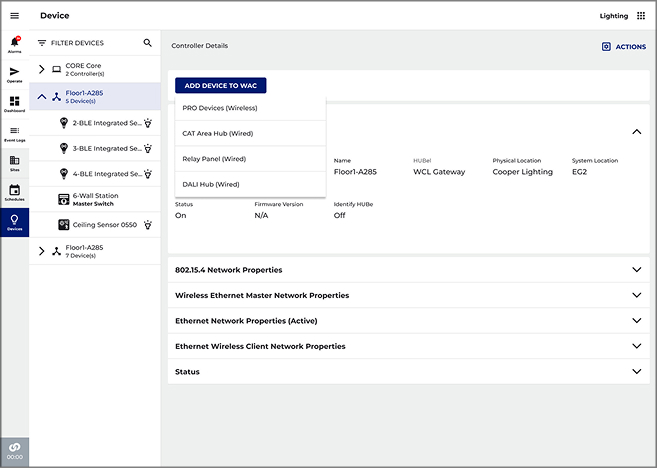657x468 pixels.
Task: Click the Controller Details heading
Action: click(199, 46)
